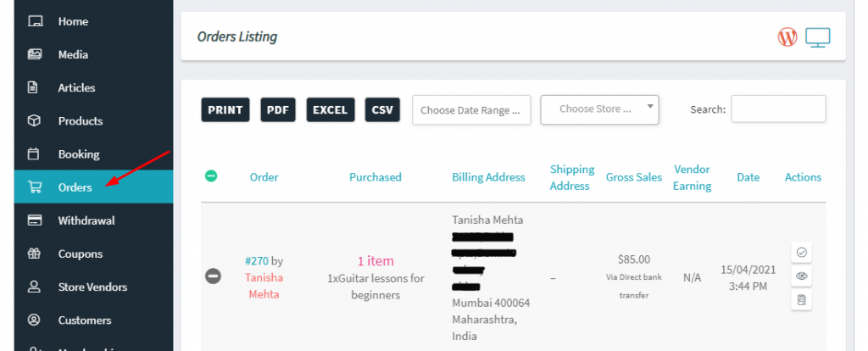View order details with the eye icon

(x=801, y=276)
